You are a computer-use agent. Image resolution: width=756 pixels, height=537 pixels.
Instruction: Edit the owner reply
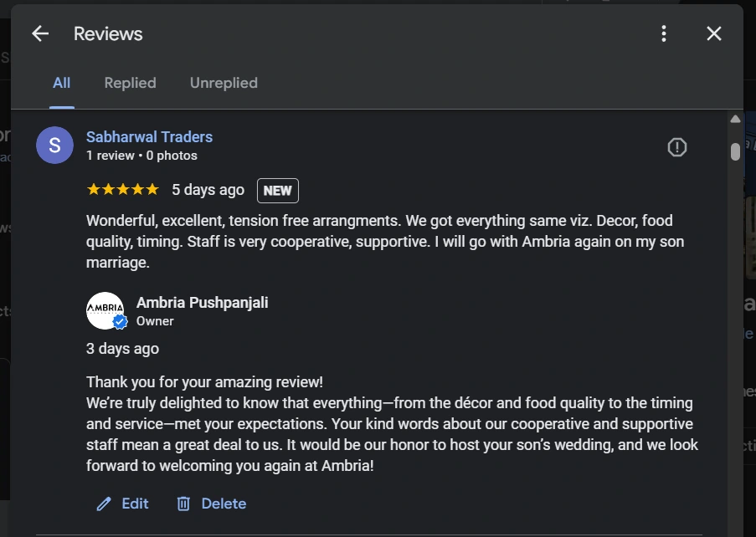pos(123,504)
